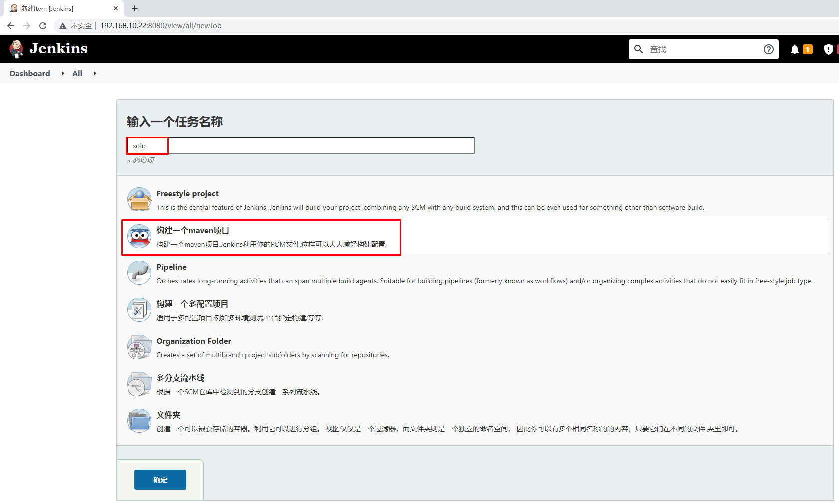Go to Dashboard breadcrumb link

(30, 73)
